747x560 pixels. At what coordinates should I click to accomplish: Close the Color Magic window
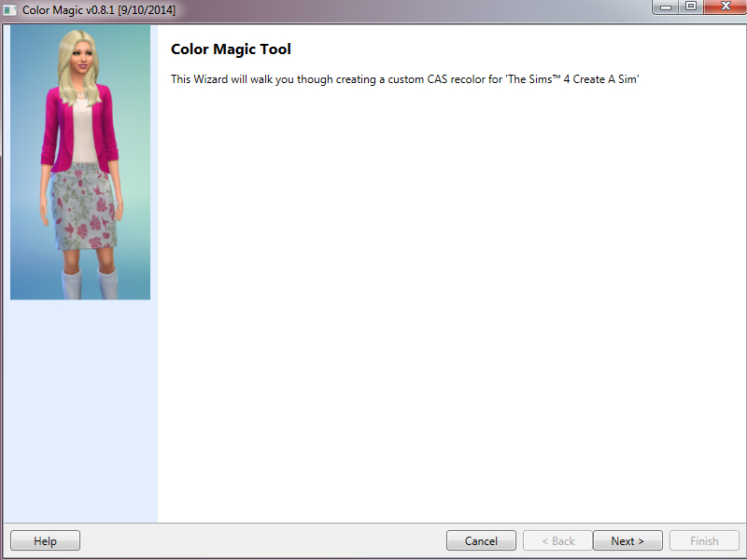coord(726,7)
